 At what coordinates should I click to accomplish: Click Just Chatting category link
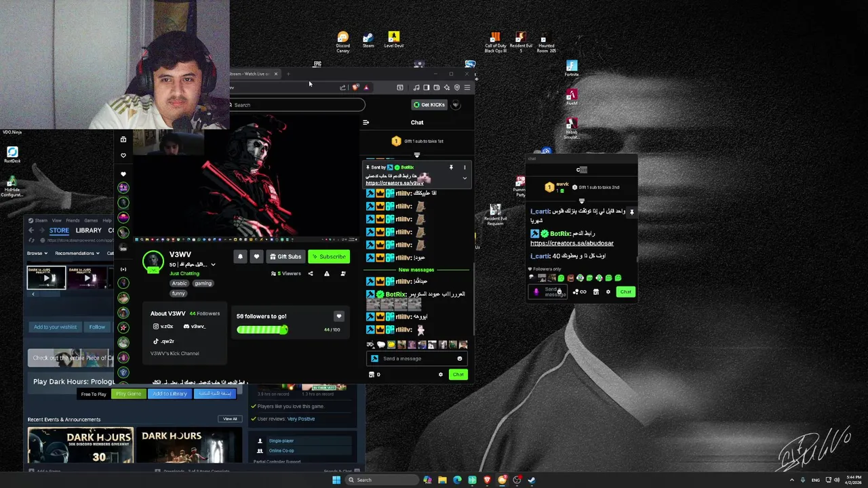[184, 274]
